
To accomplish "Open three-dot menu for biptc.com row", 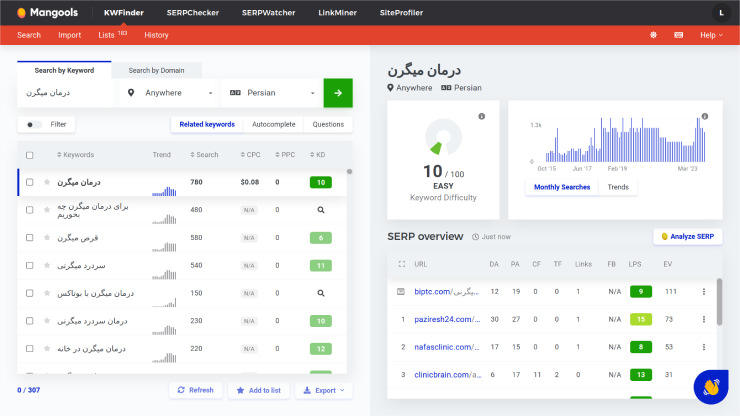I will [703, 292].
